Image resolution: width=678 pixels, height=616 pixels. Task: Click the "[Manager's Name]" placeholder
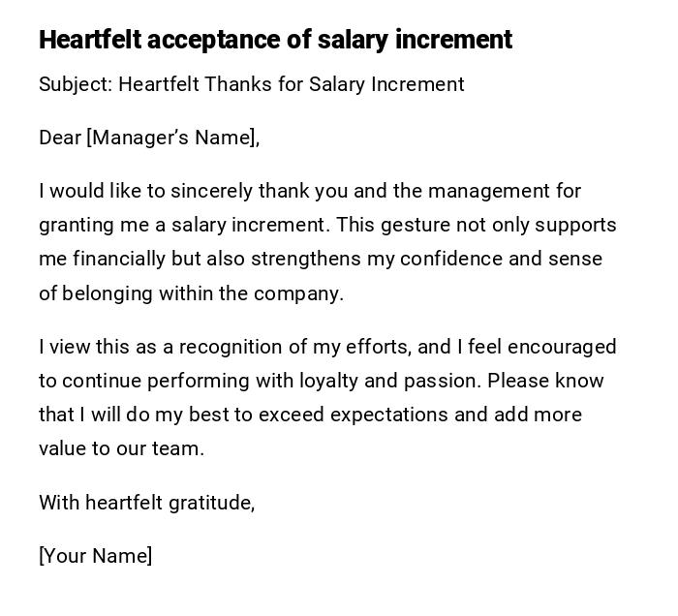coord(173,139)
